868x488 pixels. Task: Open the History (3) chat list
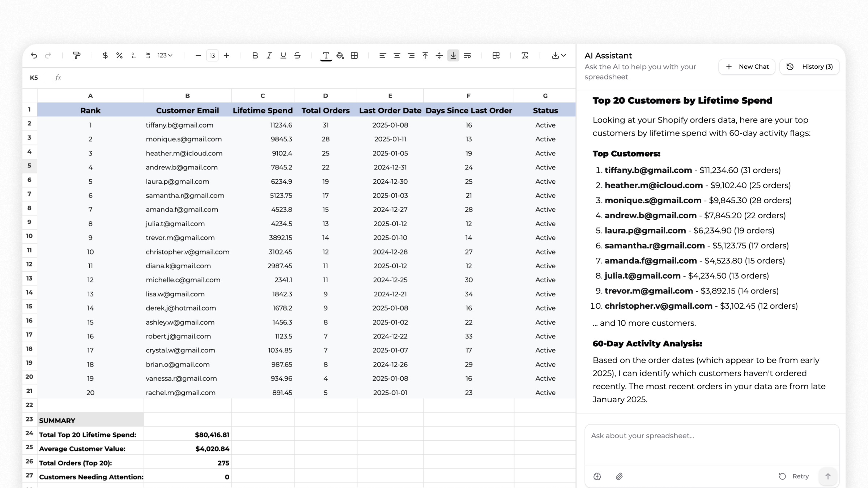click(x=809, y=67)
